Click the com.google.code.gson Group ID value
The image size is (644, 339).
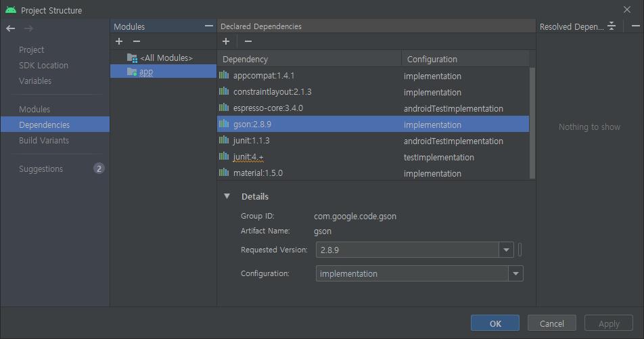click(355, 216)
